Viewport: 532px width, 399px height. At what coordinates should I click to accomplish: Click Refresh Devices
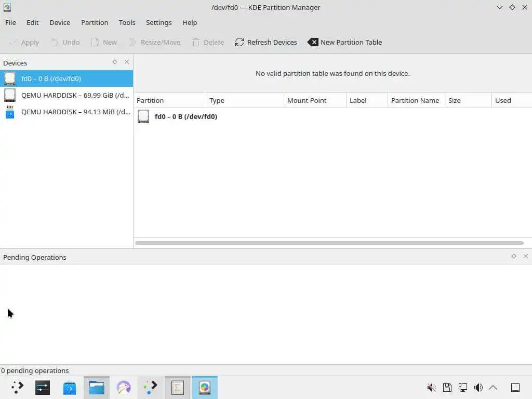coord(266,43)
